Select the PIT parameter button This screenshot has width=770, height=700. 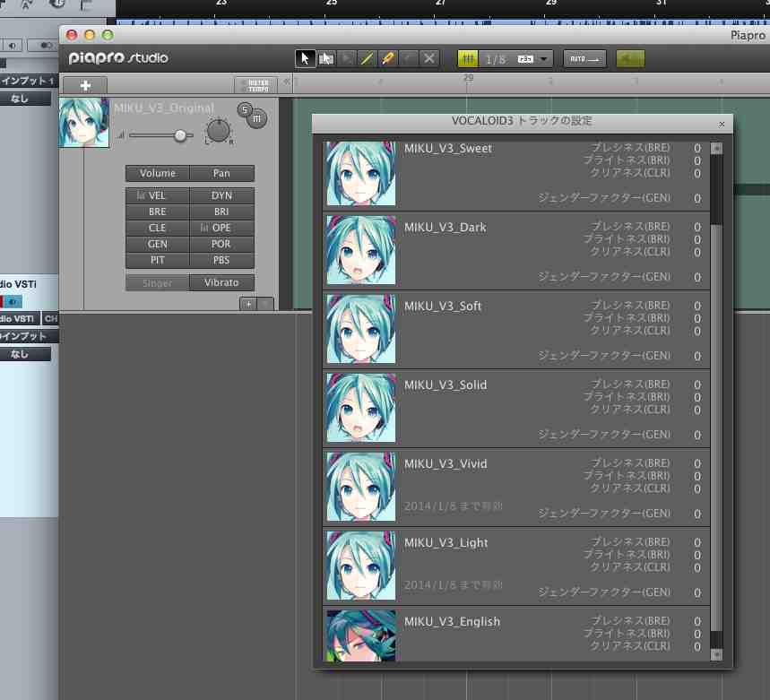point(158,260)
